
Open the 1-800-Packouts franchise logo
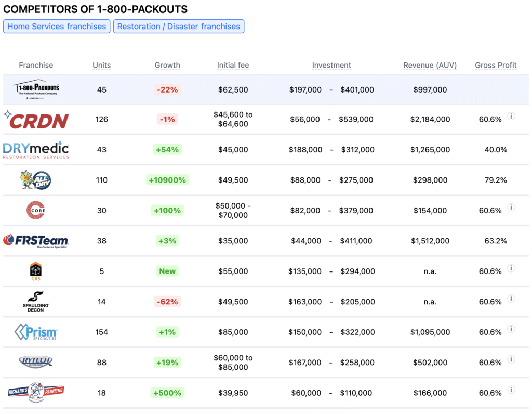(36, 89)
